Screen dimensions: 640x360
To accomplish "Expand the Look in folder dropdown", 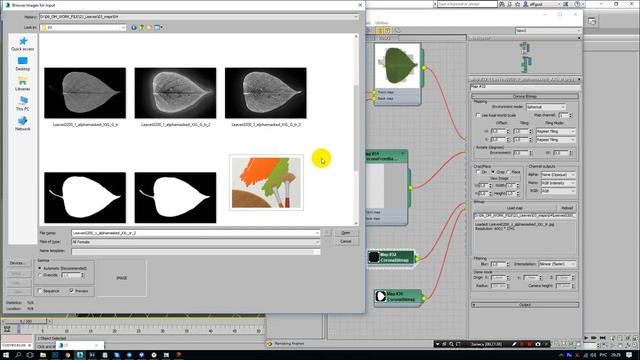I will pyautogui.click(x=123, y=27).
